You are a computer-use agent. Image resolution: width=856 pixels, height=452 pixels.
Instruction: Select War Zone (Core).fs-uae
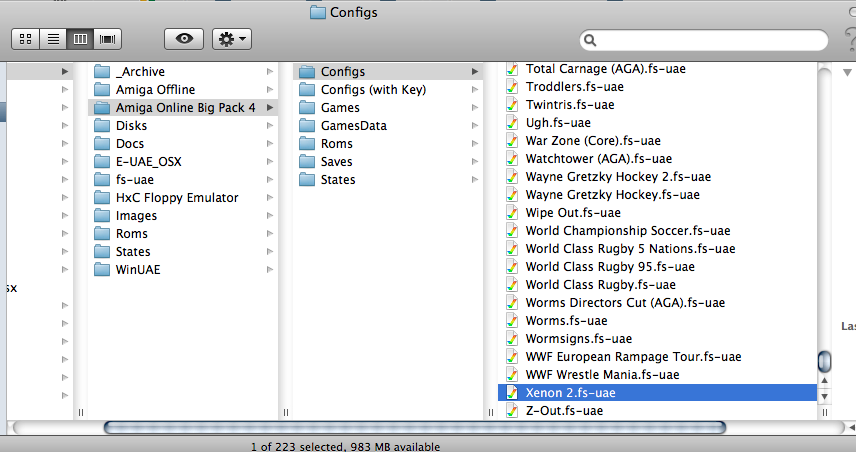(657, 141)
